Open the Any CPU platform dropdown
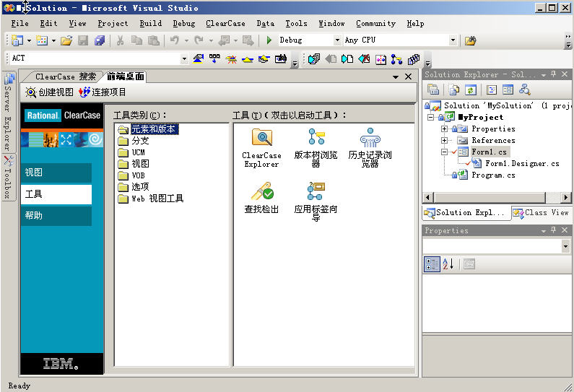This screenshot has width=574, height=392. 453,40
